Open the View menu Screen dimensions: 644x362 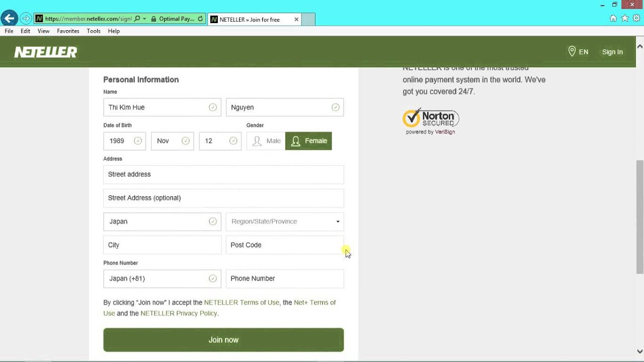click(x=44, y=31)
